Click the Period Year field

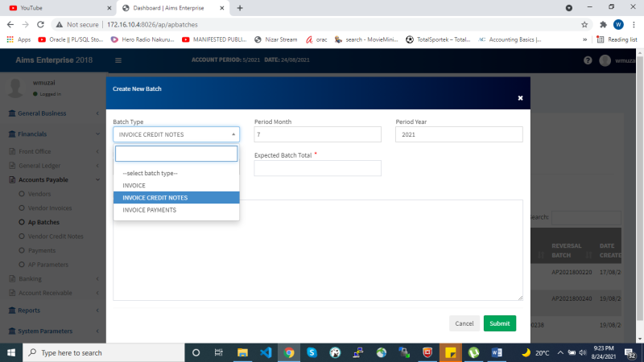[x=459, y=135]
